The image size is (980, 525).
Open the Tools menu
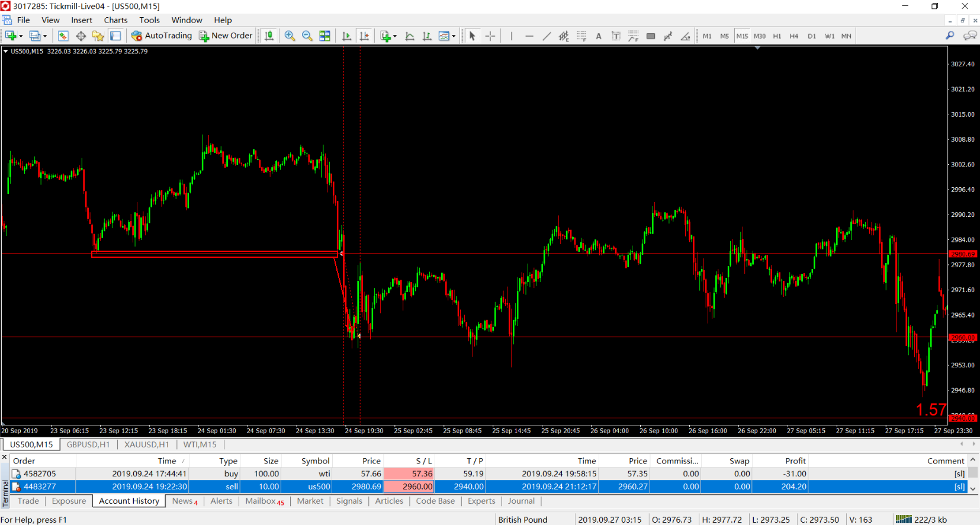(x=150, y=20)
